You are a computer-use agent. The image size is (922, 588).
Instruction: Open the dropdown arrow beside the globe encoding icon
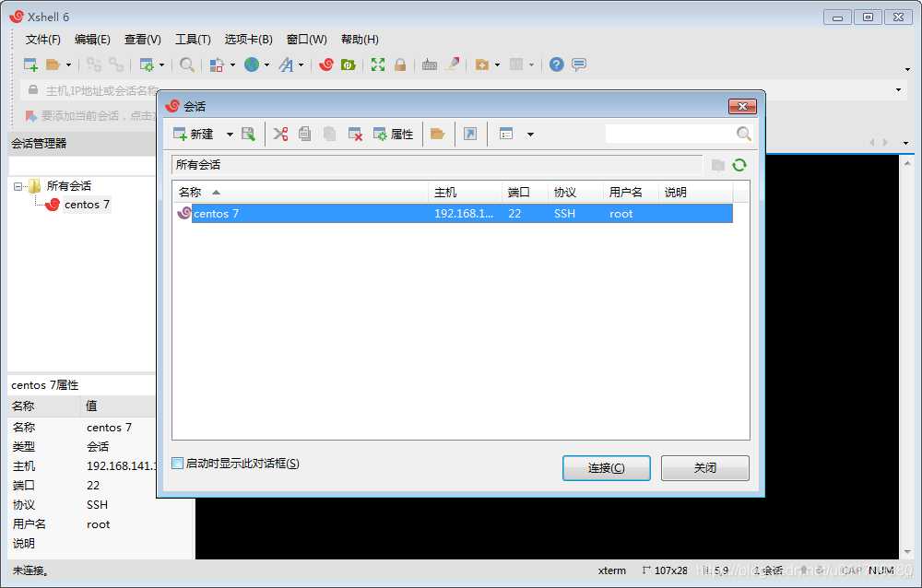(x=267, y=65)
